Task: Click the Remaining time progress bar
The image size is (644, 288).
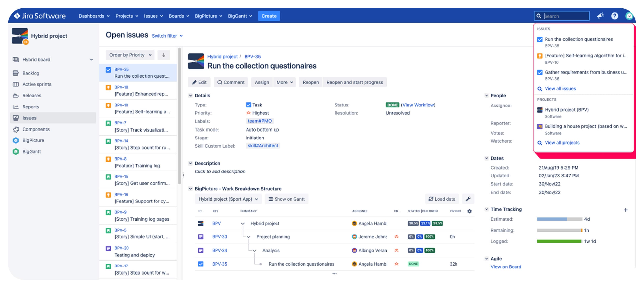Action: point(559,230)
